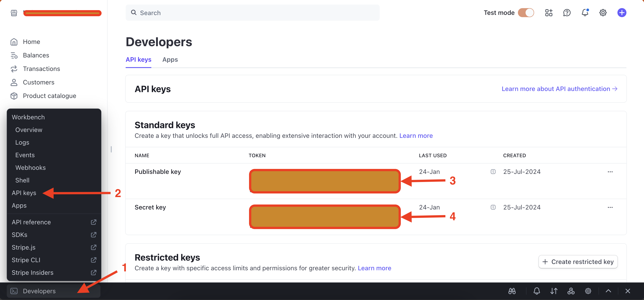
Task: Select API keys in the Workbench menu
Action: click(x=24, y=193)
